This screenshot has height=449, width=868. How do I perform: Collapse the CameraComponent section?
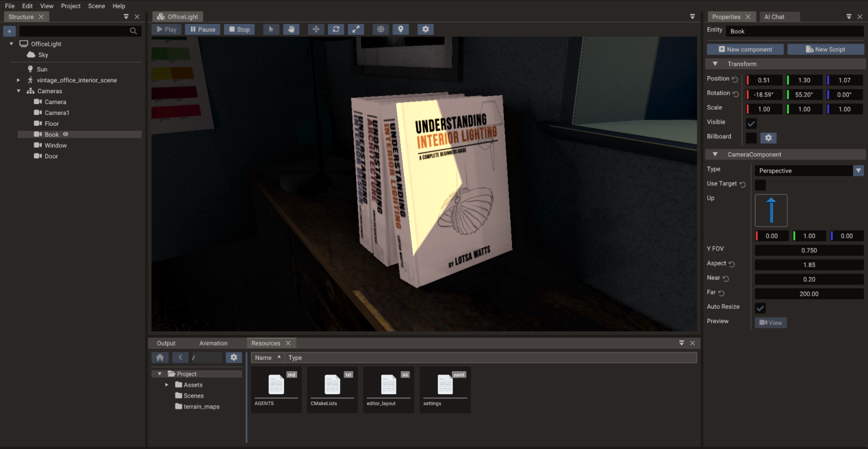click(x=715, y=154)
